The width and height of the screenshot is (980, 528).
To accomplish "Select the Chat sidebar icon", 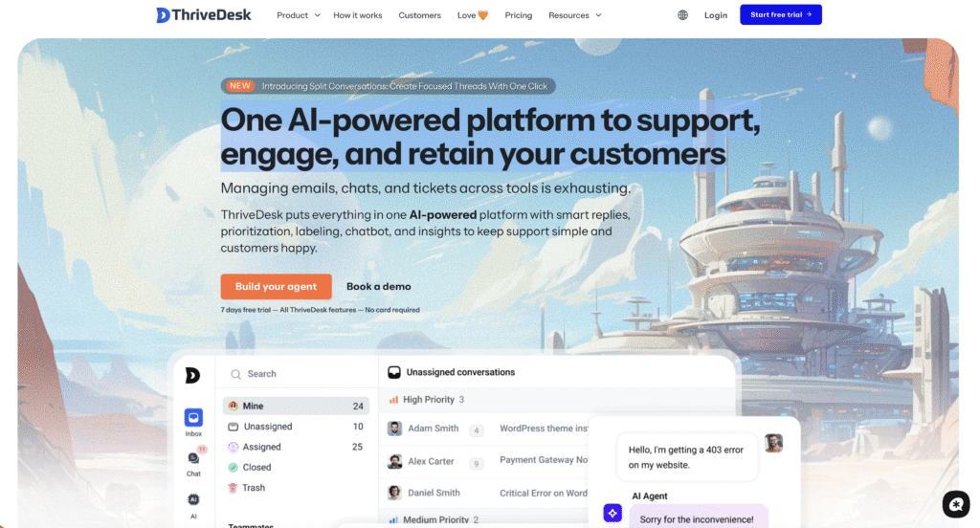I will coord(193,458).
